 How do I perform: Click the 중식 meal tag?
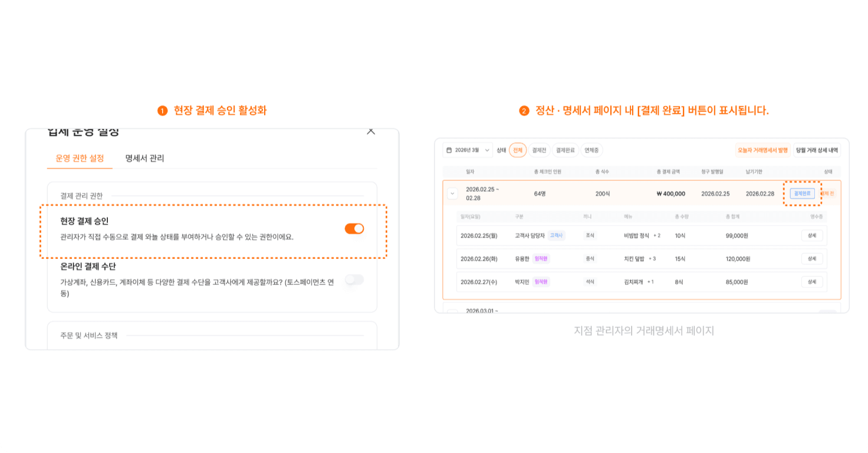(590, 258)
